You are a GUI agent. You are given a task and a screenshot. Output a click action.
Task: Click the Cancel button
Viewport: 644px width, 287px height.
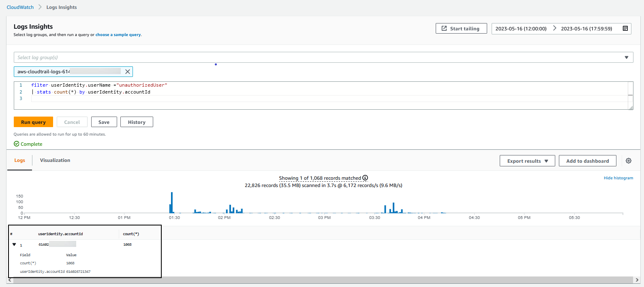point(72,122)
